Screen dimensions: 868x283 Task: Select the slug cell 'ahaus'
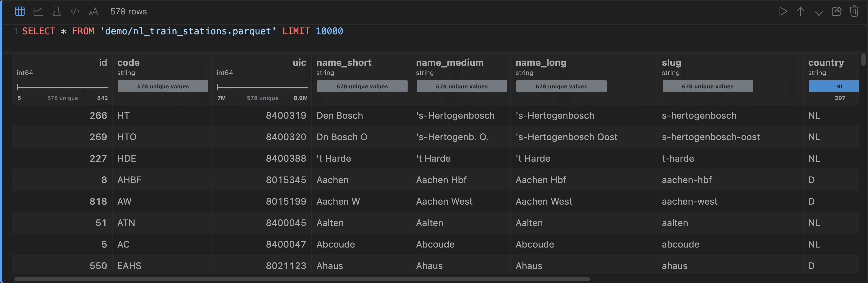click(674, 266)
